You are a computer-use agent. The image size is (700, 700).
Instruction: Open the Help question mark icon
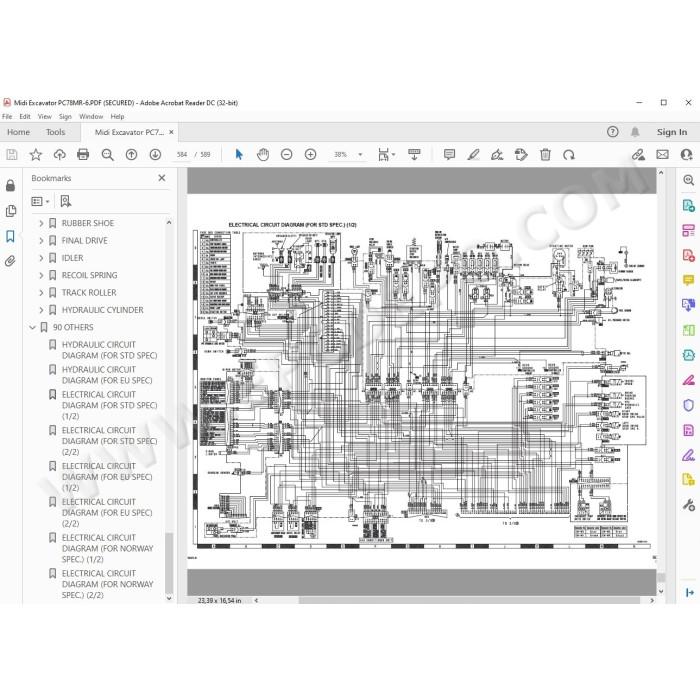pyautogui.click(x=612, y=132)
